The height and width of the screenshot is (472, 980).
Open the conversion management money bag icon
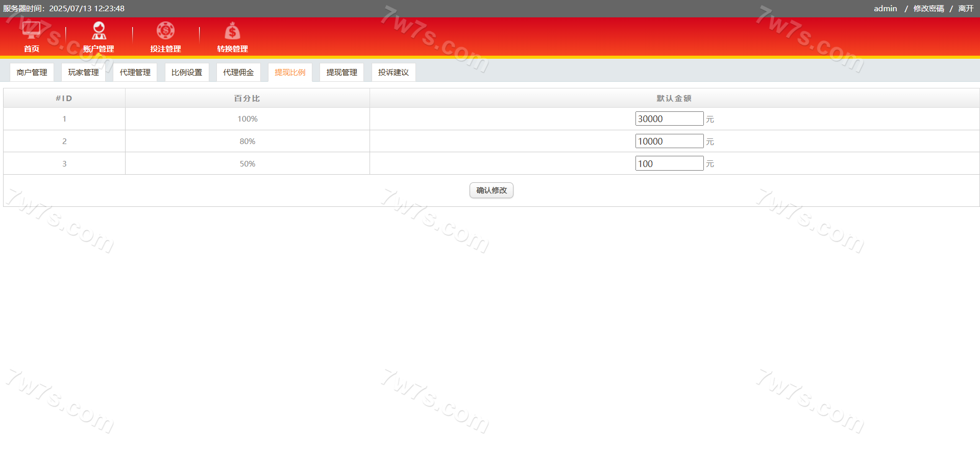[232, 31]
